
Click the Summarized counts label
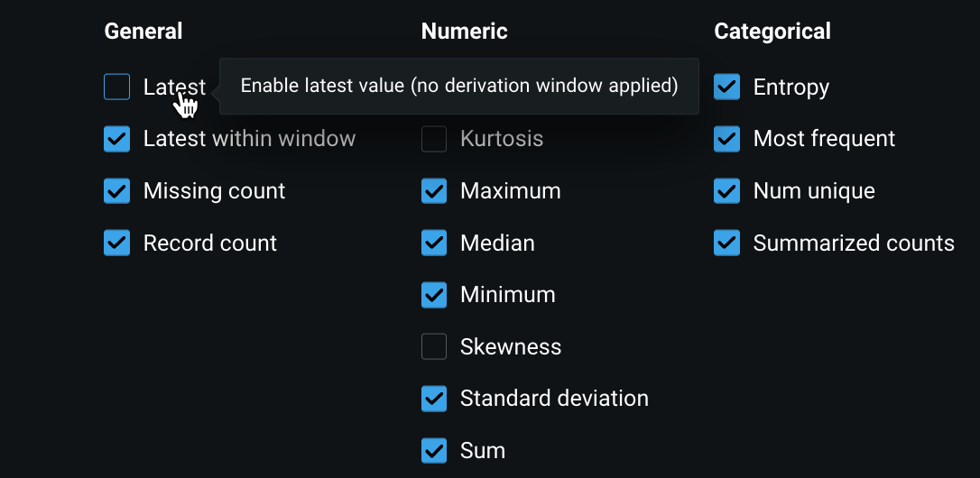[x=854, y=244]
